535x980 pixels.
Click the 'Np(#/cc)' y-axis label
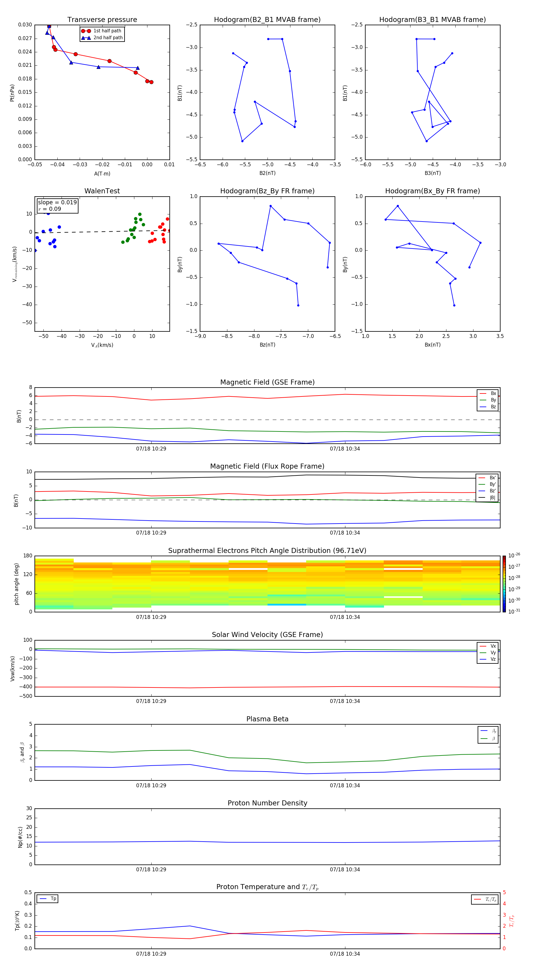pos(20,837)
